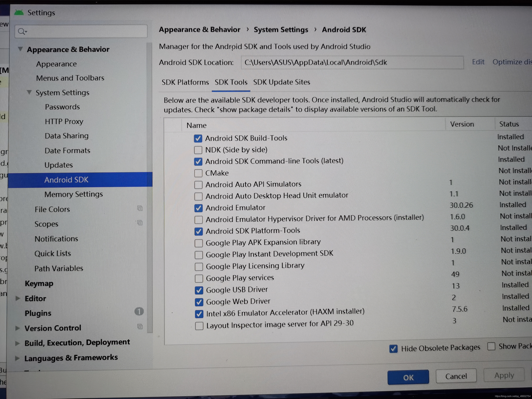Toggle the Show Package Details checkbox
This screenshot has height=399, width=532.
(x=491, y=346)
